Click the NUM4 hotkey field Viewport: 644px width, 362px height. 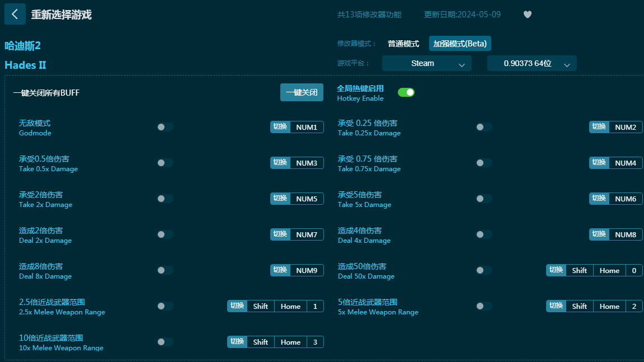point(626,163)
